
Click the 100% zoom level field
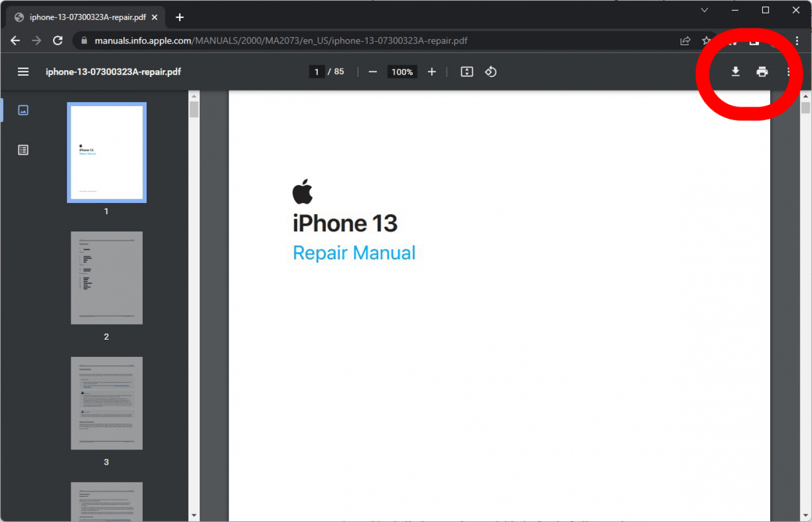(402, 72)
